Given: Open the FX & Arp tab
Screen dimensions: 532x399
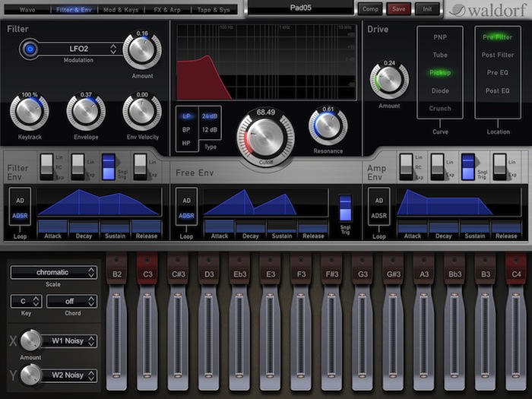Looking at the screenshot, I should tap(167, 10).
